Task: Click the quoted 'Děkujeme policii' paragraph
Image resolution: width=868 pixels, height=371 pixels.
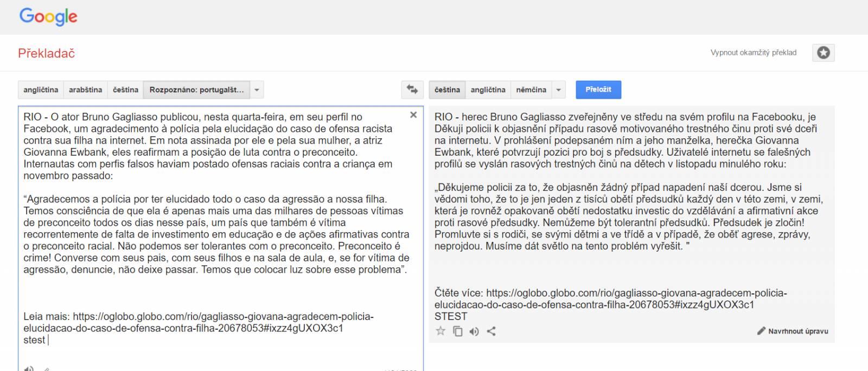Action: tap(629, 216)
